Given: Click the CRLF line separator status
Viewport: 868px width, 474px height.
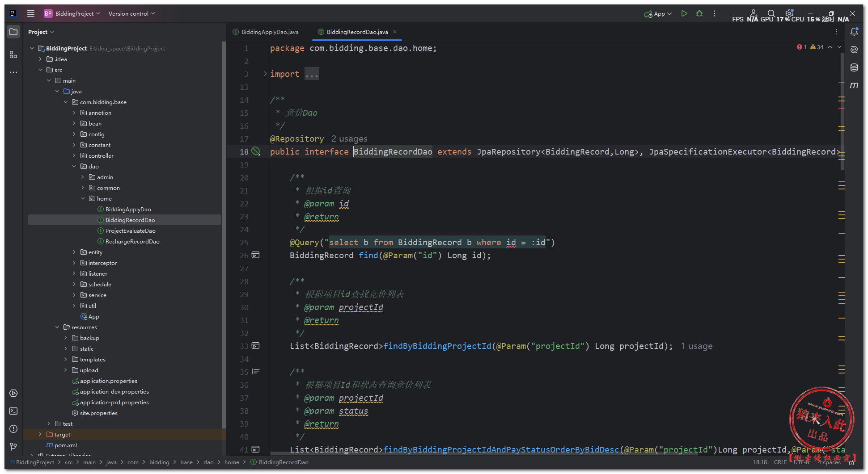Looking at the screenshot, I should click(780, 462).
